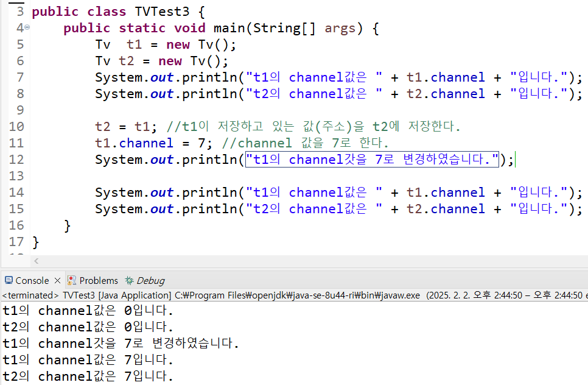This screenshot has height=385, width=588.
Task: Click t2.channel expression on line 8
Action: point(446,94)
